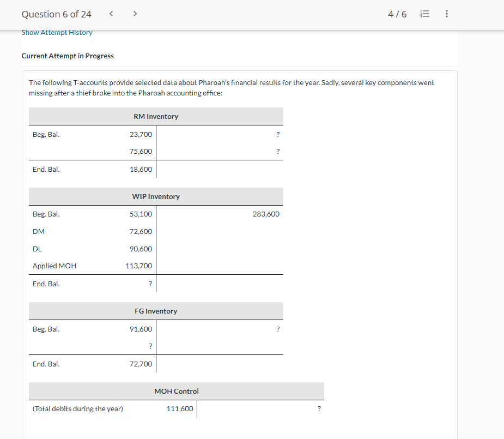This screenshot has width=504, height=439.
Task: Click the 4 / 6 score indicator
Action: pos(397,14)
